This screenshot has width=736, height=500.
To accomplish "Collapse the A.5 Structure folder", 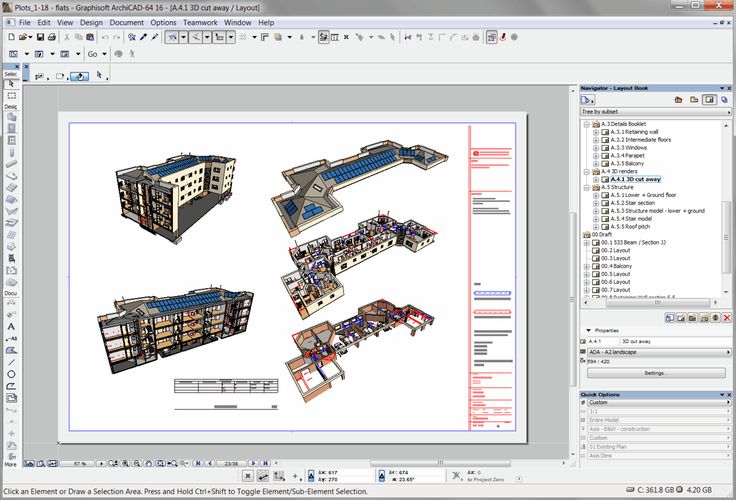I will pyautogui.click(x=587, y=187).
